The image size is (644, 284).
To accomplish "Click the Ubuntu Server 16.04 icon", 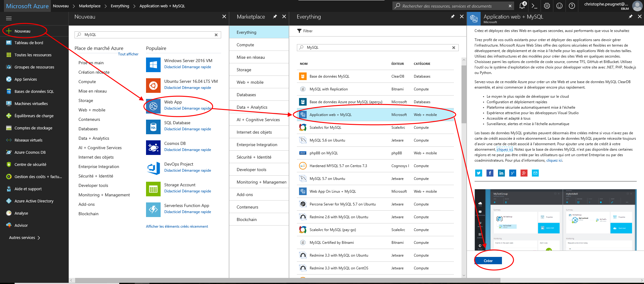I will click(x=153, y=86).
